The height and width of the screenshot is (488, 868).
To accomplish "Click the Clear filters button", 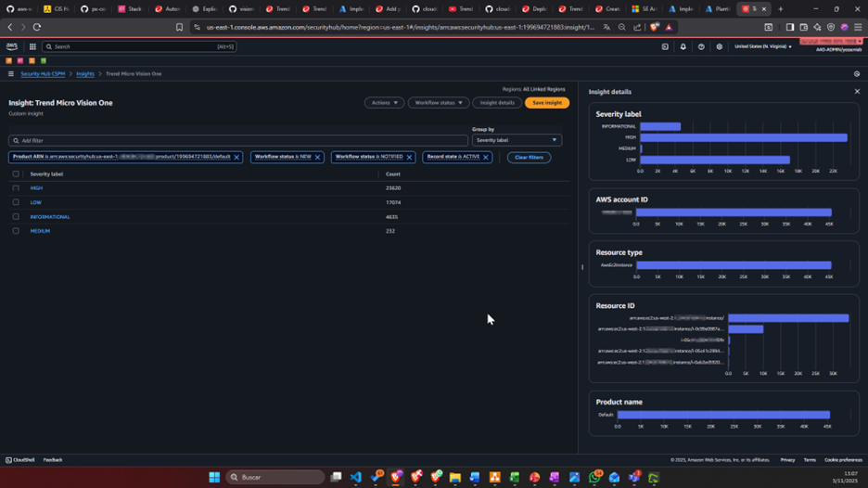I will [529, 158].
